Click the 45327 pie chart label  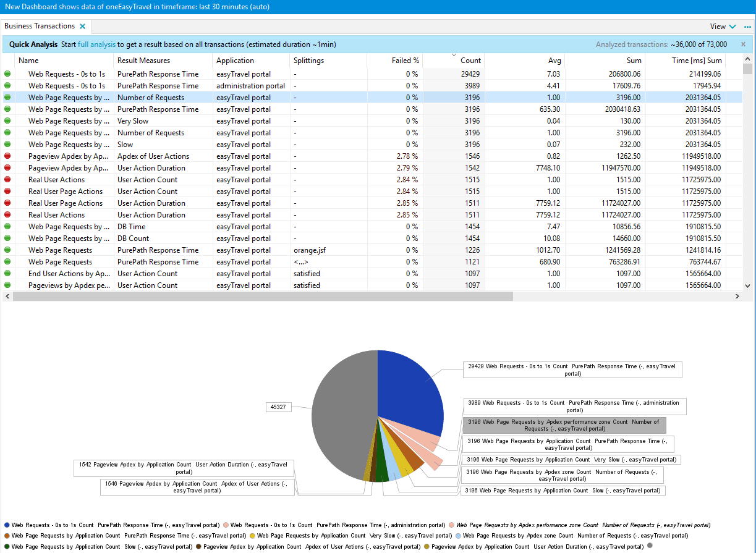pyautogui.click(x=278, y=407)
